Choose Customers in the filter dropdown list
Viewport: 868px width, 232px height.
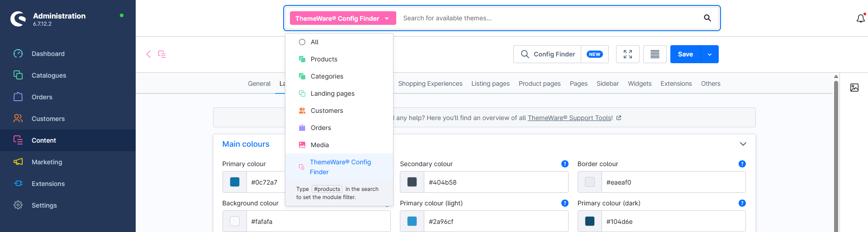pyautogui.click(x=339, y=111)
